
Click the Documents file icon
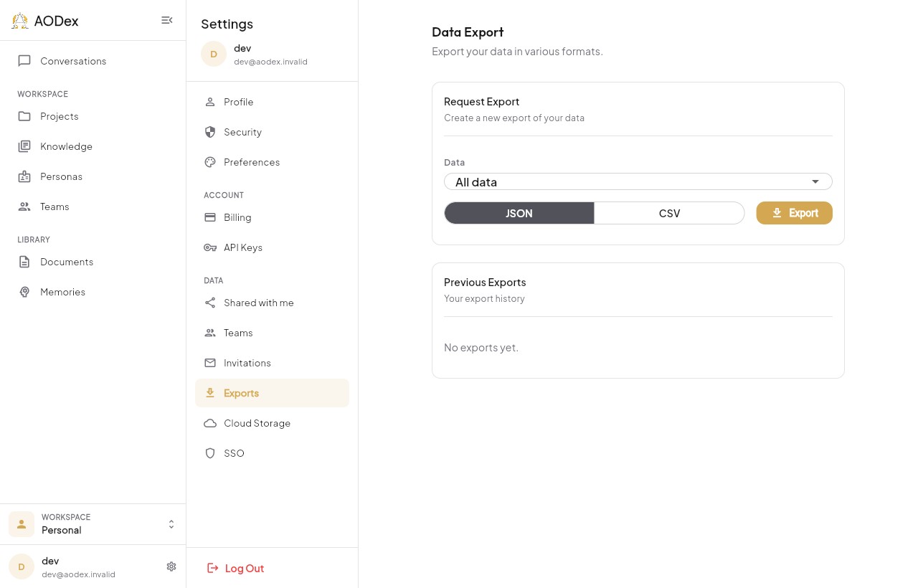click(24, 262)
